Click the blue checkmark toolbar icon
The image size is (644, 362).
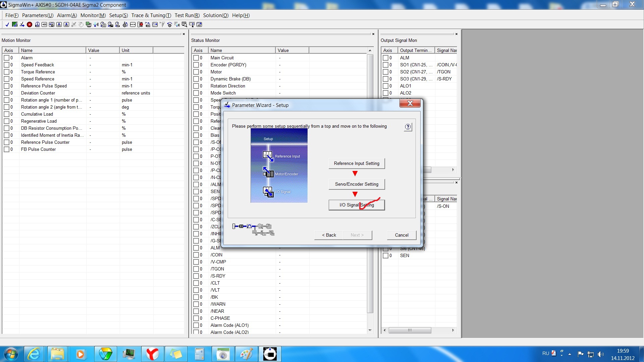[x=7, y=24]
